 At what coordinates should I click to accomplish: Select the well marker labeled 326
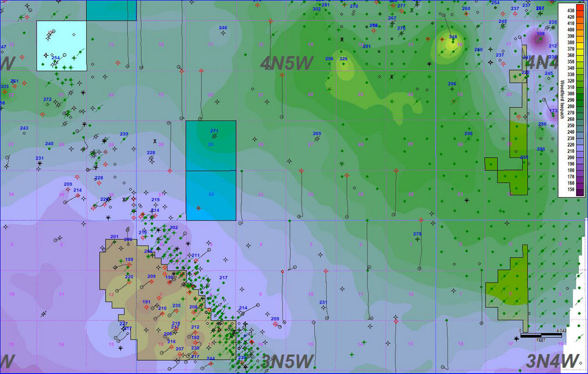tap(343, 64)
